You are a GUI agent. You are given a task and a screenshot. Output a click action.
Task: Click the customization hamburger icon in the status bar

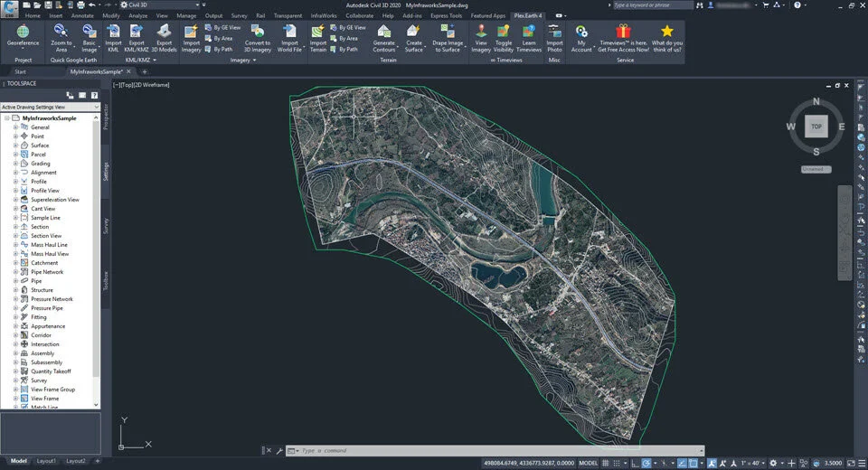click(x=862, y=463)
